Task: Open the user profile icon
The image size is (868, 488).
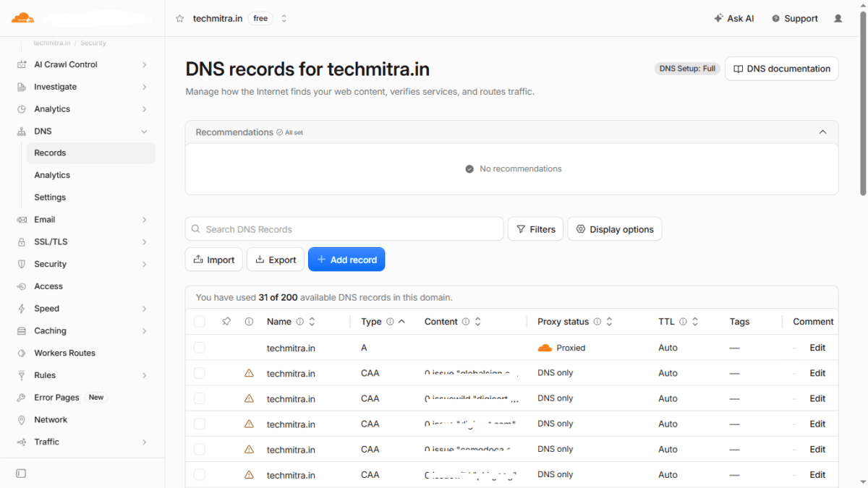Action: 838,19
